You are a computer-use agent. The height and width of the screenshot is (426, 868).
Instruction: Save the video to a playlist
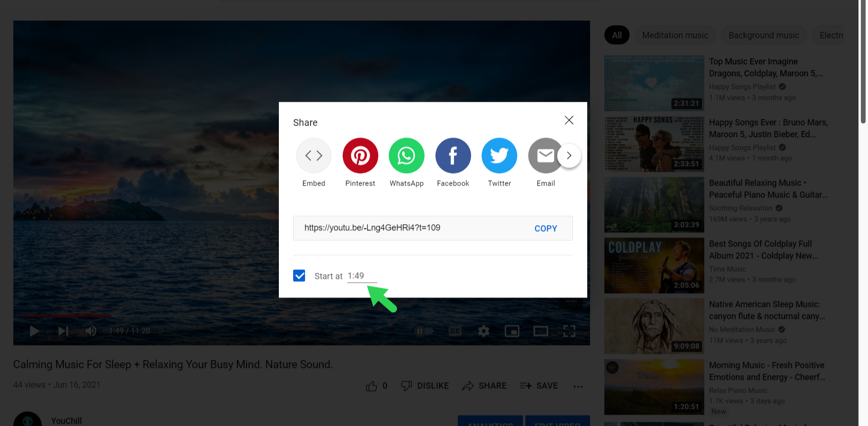click(x=539, y=386)
